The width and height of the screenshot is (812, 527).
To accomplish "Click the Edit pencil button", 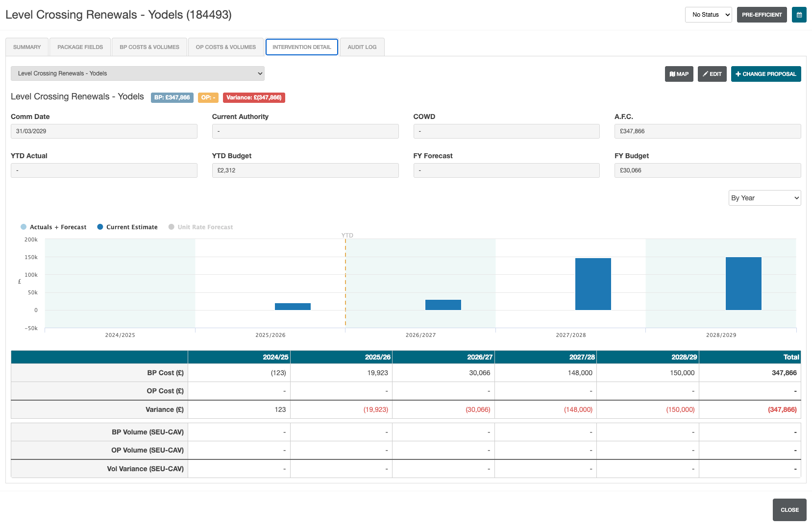I will click(x=712, y=74).
